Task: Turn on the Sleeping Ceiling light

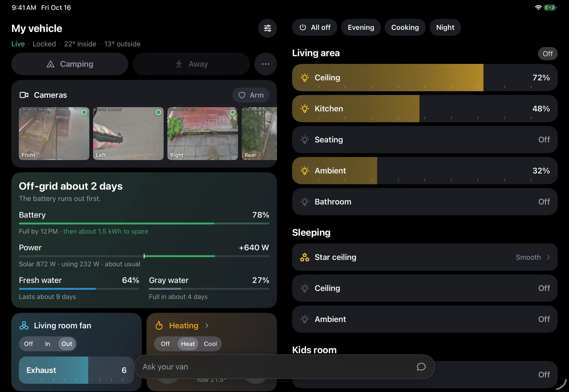Action: coord(425,288)
